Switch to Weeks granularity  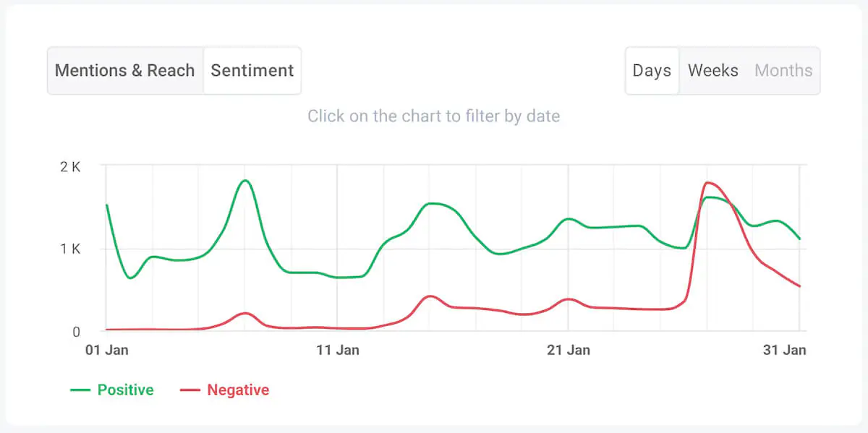coord(712,70)
